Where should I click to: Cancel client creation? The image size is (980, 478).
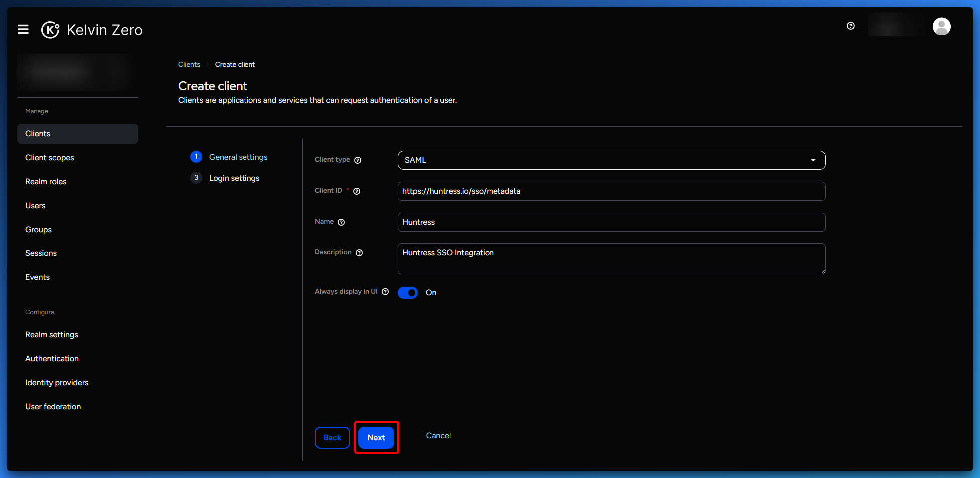(x=438, y=436)
